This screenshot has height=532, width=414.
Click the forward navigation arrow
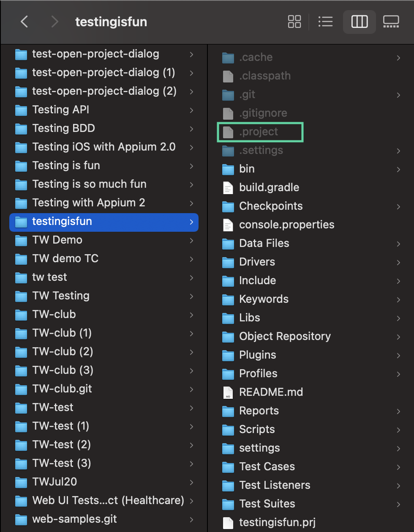[54, 22]
